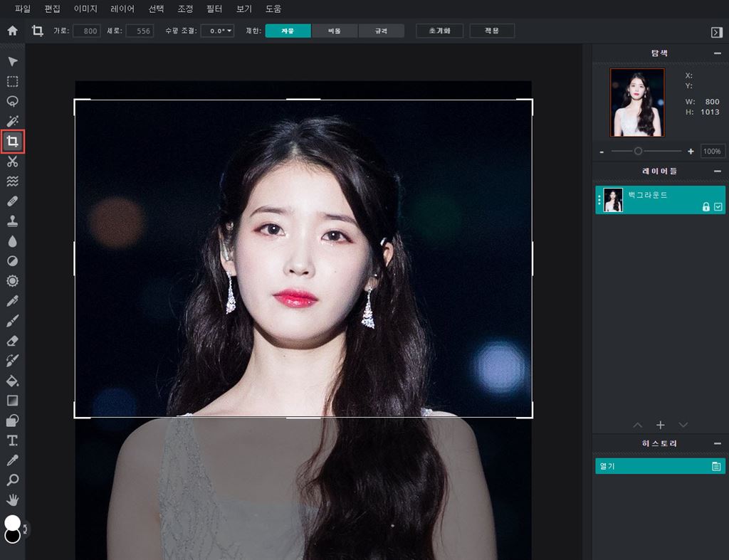Screen dimensions: 729x560
Task: Select the Crop tool in the left toolbar
Action: tap(13, 142)
